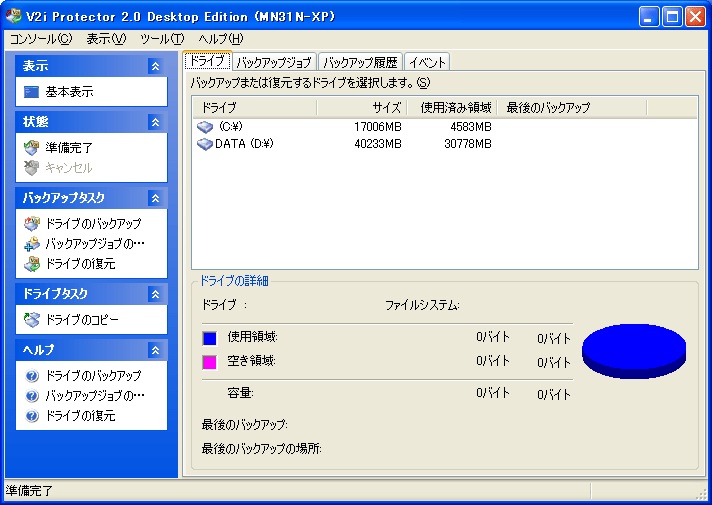Click the バックアップジョブの… task link

click(x=95, y=244)
